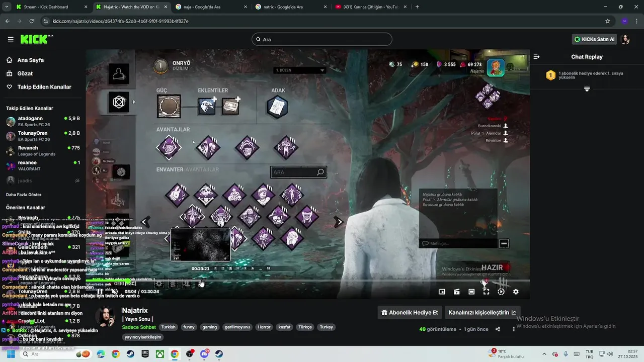
Task: Reload the current browser page
Action: (x=31, y=21)
